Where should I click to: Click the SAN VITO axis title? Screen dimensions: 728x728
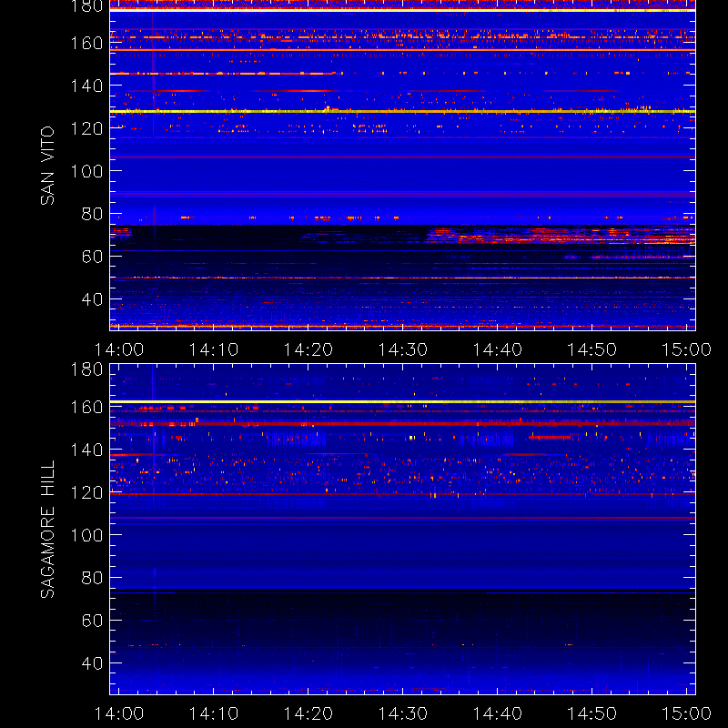47,166
